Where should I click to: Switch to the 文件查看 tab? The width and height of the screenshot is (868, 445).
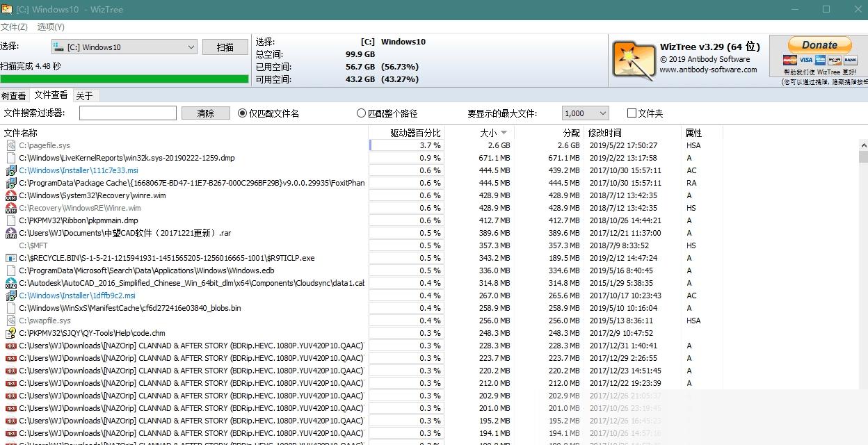(x=51, y=95)
